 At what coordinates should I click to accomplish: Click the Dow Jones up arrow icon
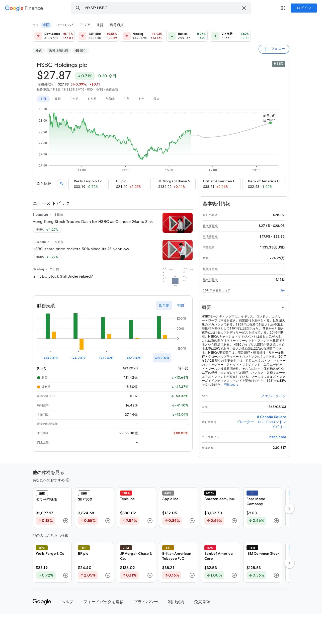tap(38, 36)
